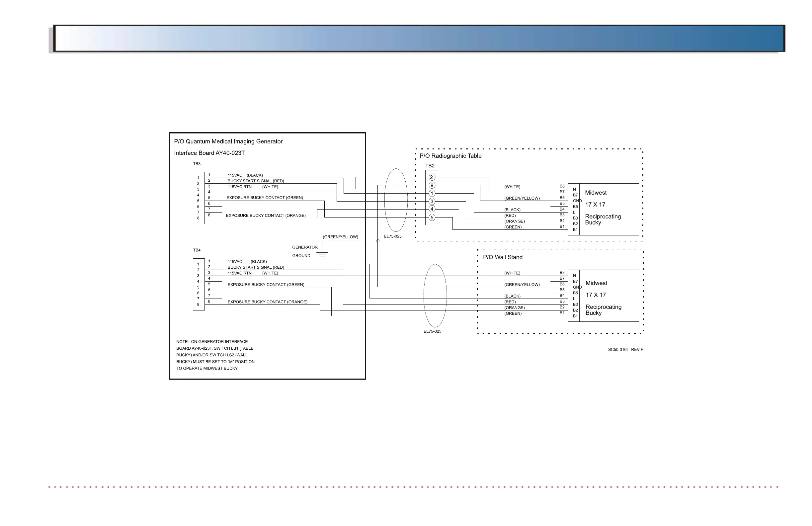Click the Interface Board AY40-023T title
Image resolution: width=812 pixels, height=526 pixels.
click(x=209, y=153)
